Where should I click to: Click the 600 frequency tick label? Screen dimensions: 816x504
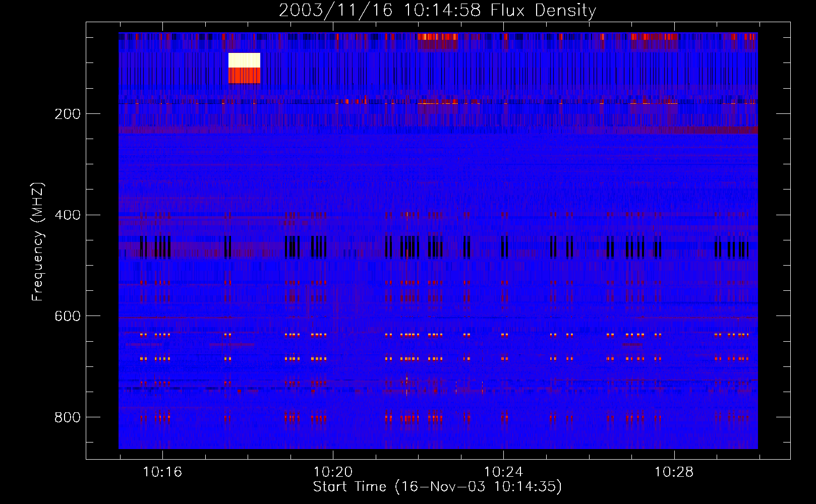tap(68, 316)
